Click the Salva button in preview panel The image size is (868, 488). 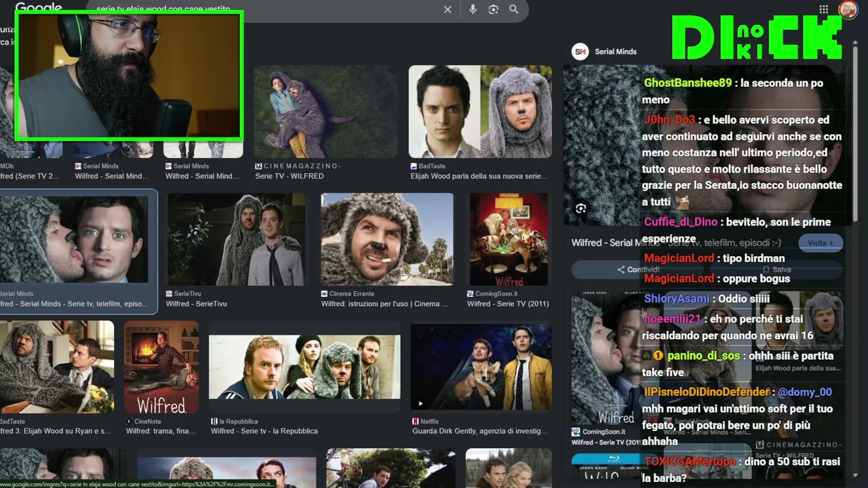click(x=776, y=270)
